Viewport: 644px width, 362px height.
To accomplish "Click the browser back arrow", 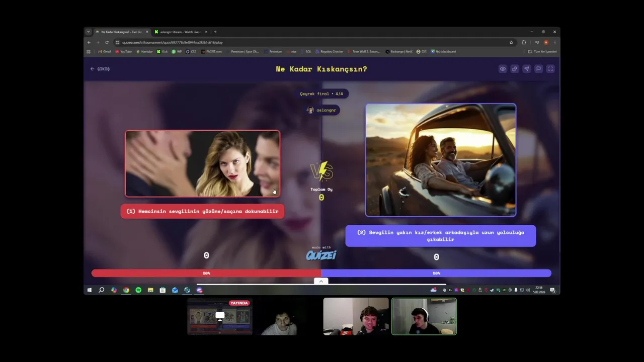I will pyautogui.click(x=89, y=42).
